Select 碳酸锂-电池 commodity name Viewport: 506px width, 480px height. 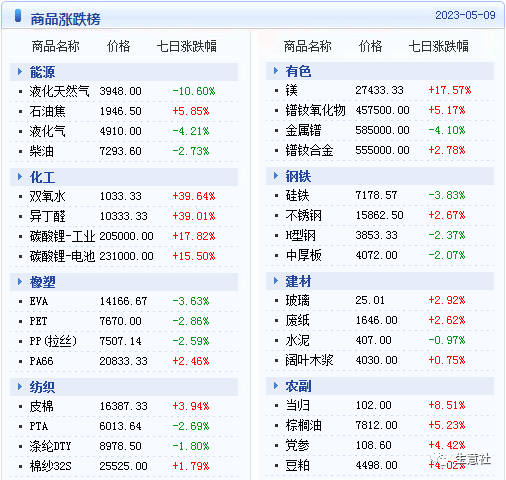62,256
